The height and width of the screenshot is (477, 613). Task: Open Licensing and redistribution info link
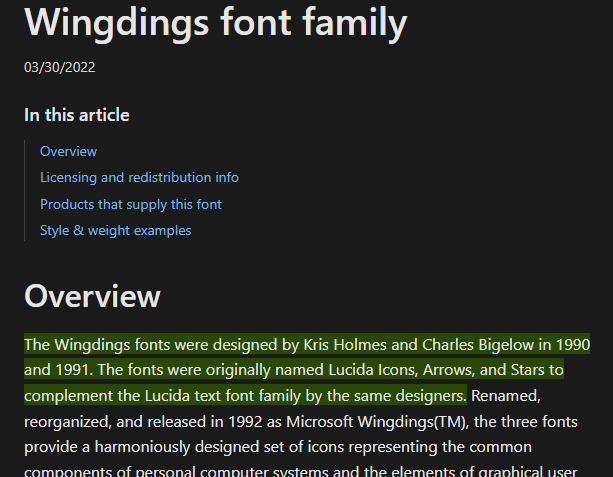139,178
